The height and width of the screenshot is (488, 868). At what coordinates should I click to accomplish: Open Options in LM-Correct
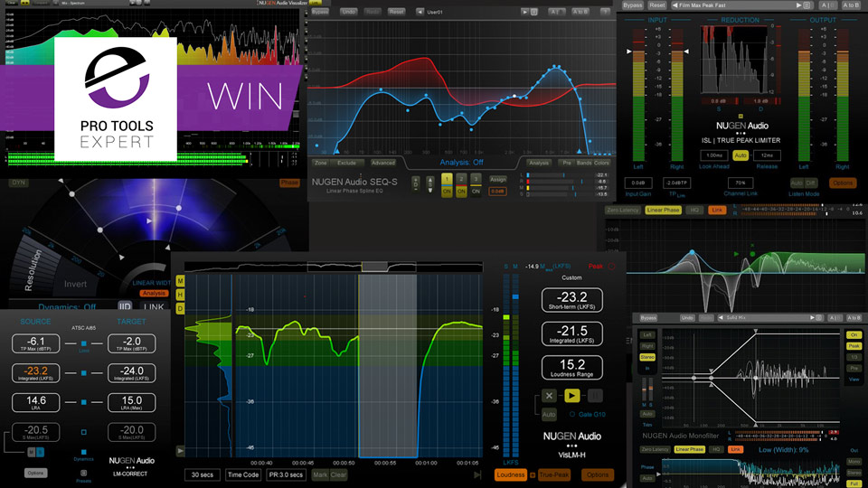[x=35, y=473]
